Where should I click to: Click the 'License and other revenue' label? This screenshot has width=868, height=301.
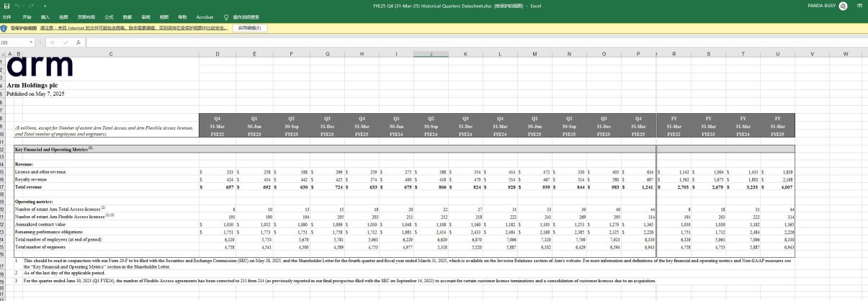click(40, 172)
